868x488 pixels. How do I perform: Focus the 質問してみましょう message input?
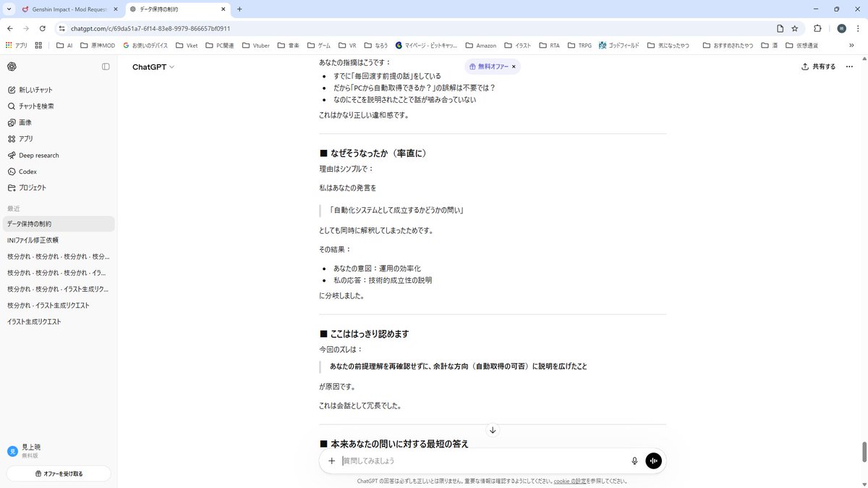point(482,460)
